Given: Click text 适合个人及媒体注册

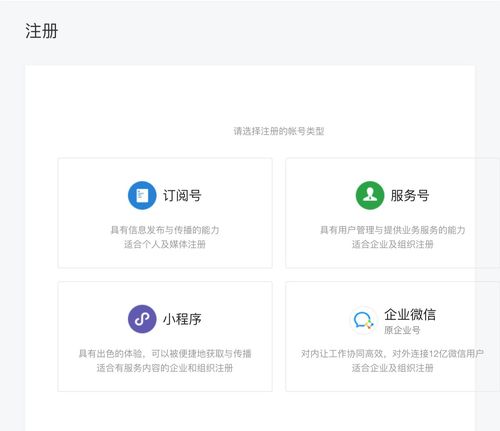Looking at the screenshot, I should point(165,244).
